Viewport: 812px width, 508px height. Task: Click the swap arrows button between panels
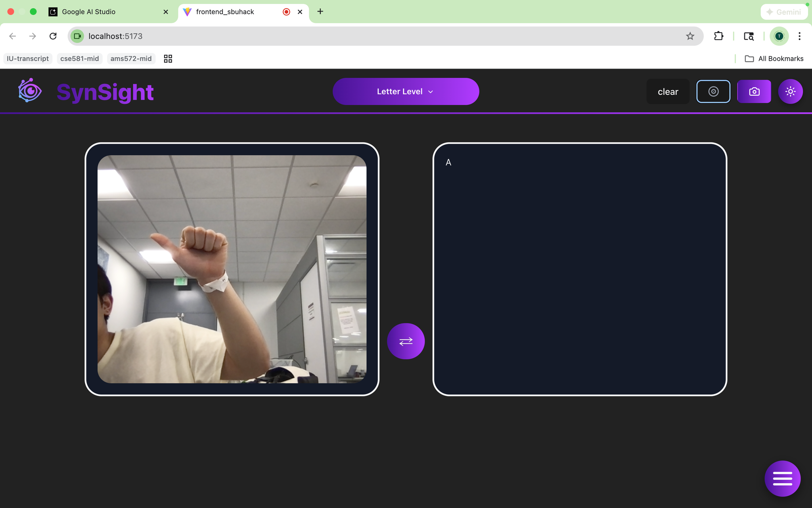coord(406,341)
